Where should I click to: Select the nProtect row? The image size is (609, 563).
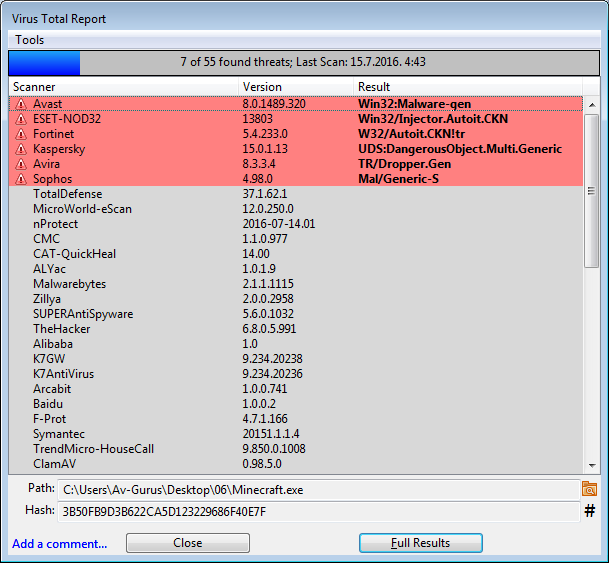click(x=296, y=224)
